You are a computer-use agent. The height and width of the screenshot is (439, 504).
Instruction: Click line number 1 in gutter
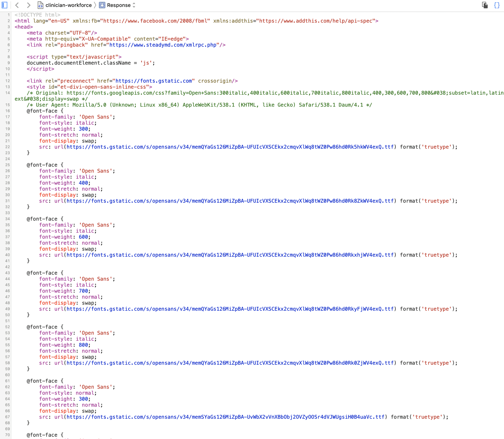[x=9, y=15]
